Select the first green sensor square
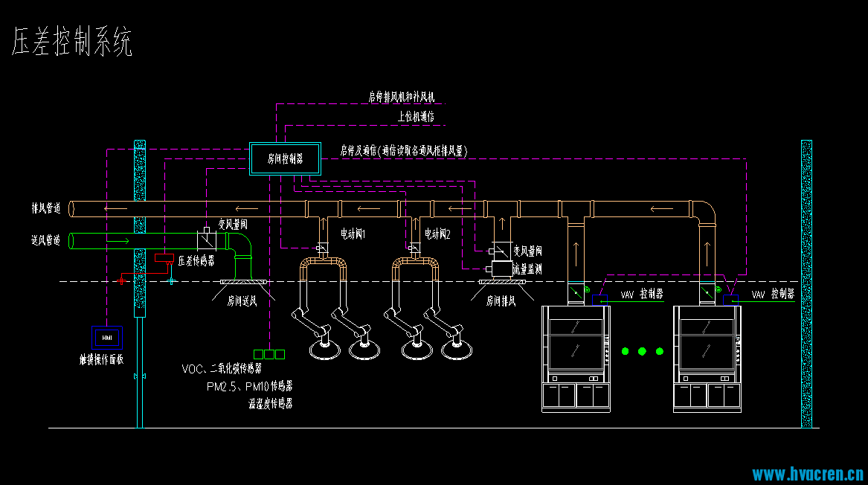The width and height of the screenshot is (868, 485). (259, 354)
